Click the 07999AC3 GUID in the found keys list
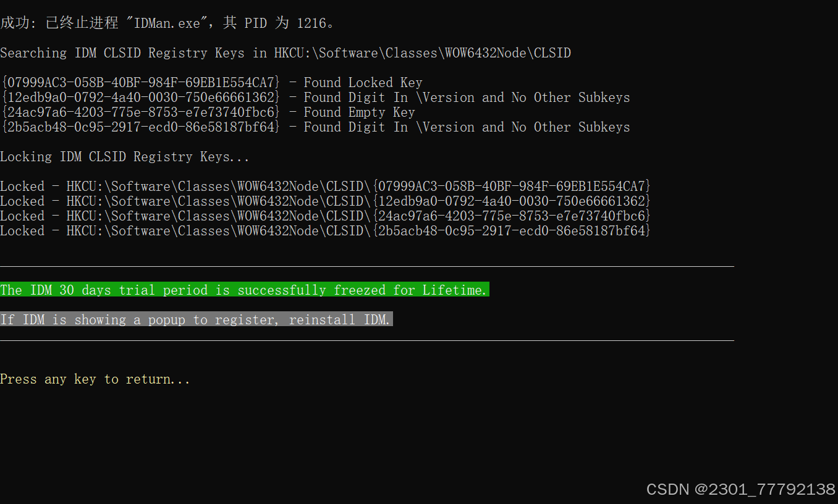This screenshot has height=504, width=838. click(x=141, y=83)
